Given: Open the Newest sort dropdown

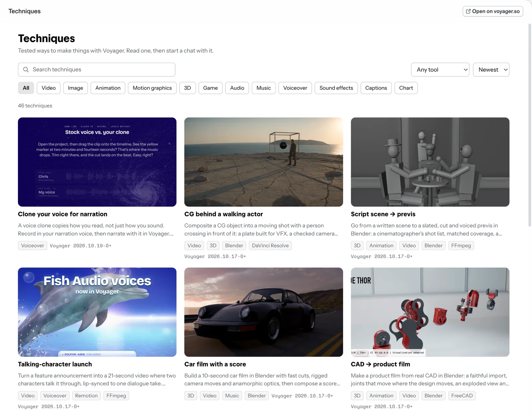Looking at the screenshot, I should (491, 69).
